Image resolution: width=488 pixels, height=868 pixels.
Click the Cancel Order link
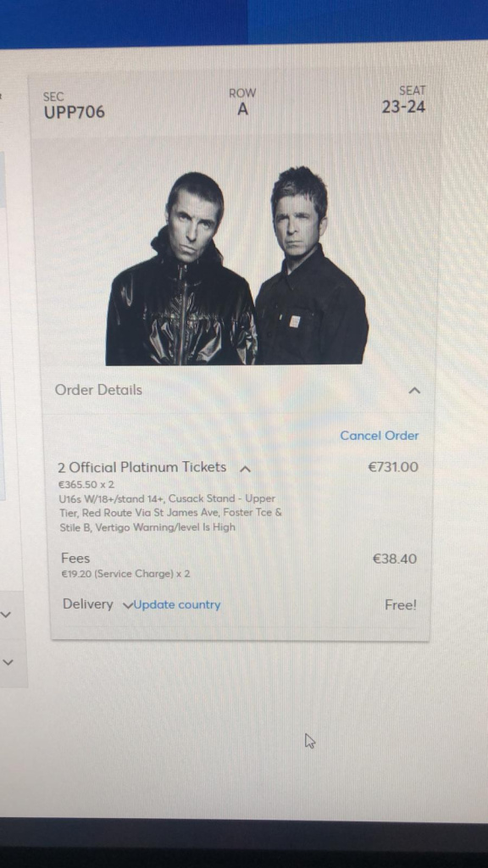[379, 436]
